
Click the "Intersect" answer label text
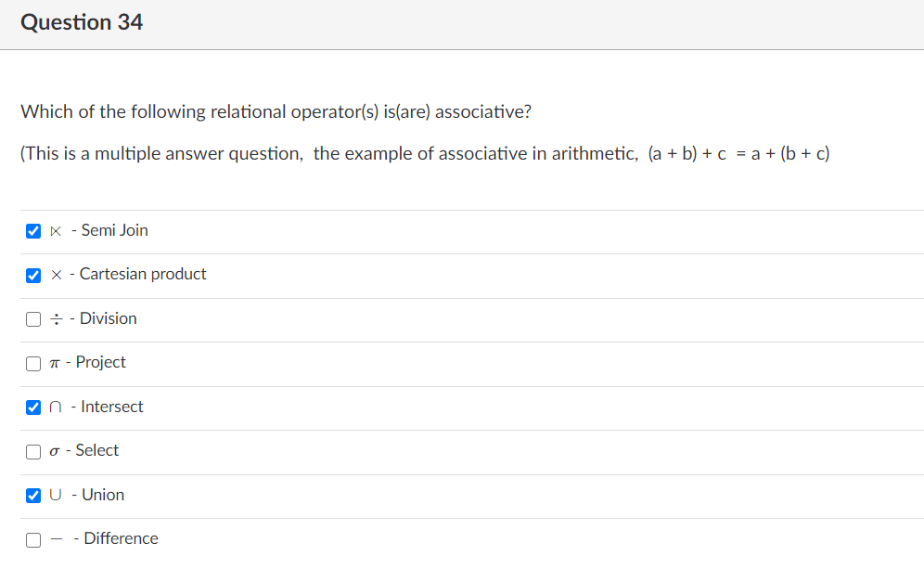point(111,407)
